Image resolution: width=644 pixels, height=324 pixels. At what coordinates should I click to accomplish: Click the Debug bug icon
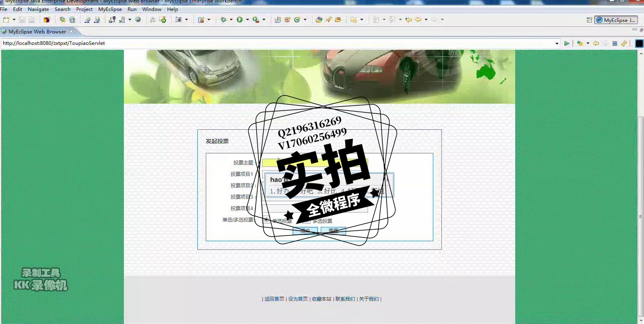pyautogui.click(x=223, y=20)
